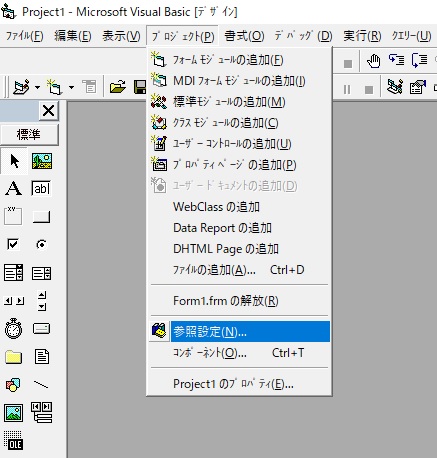Select the Frame control tool
Viewport: 437px width, 458px height.
coord(14,217)
